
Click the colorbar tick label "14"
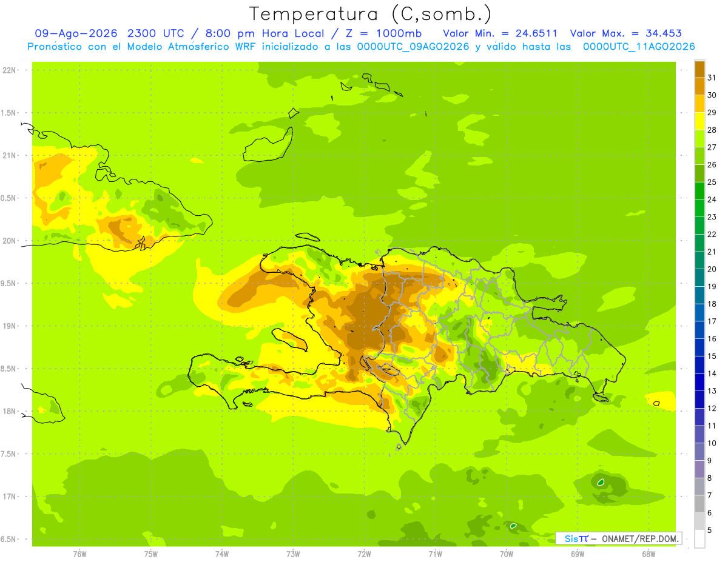tap(713, 373)
